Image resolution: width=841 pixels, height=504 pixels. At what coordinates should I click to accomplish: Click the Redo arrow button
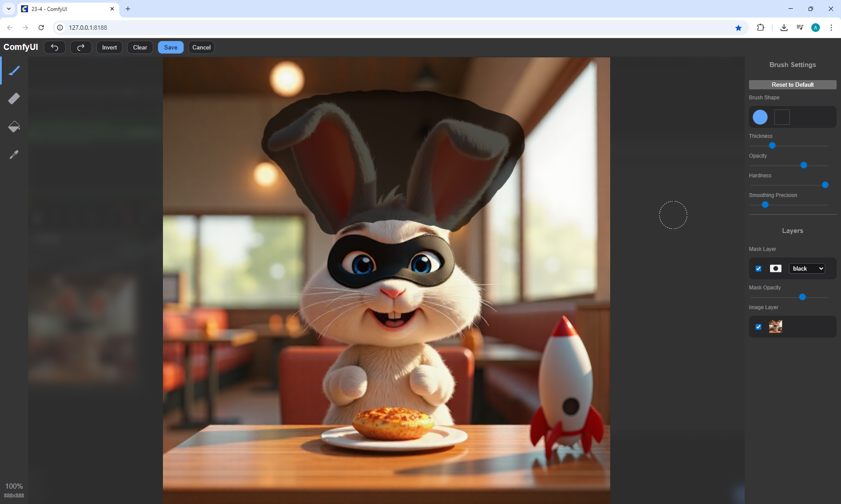pos(81,47)
